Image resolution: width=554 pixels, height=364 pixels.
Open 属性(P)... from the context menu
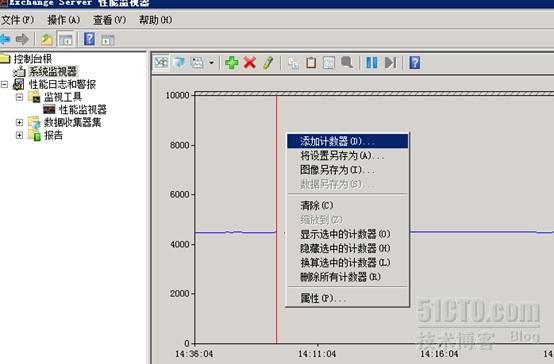pos(347,299)
